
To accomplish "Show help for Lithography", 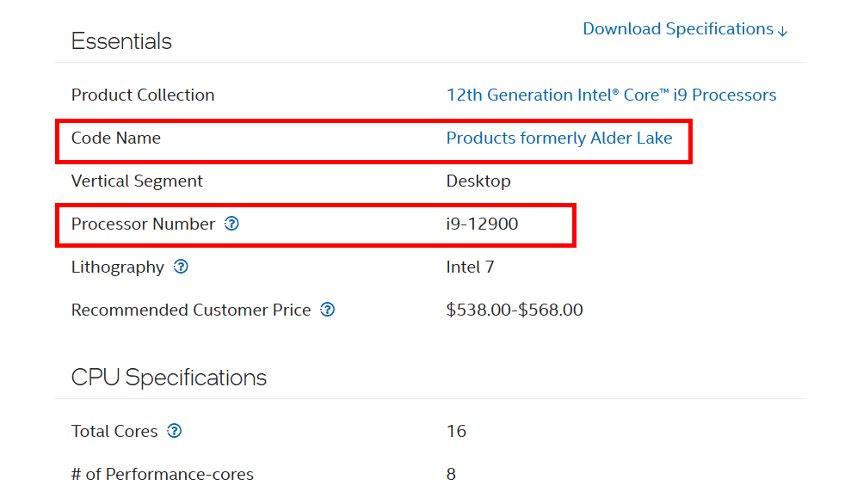I will (x=181, y=267).
